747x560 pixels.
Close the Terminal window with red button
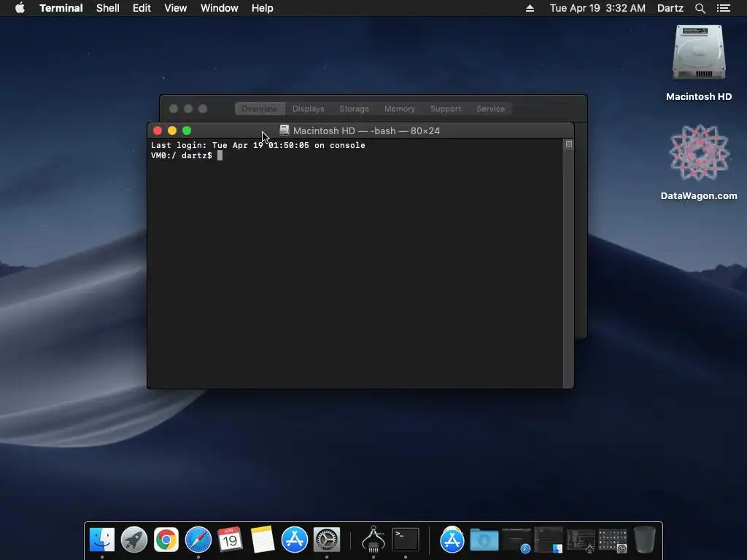click(158, 131)
